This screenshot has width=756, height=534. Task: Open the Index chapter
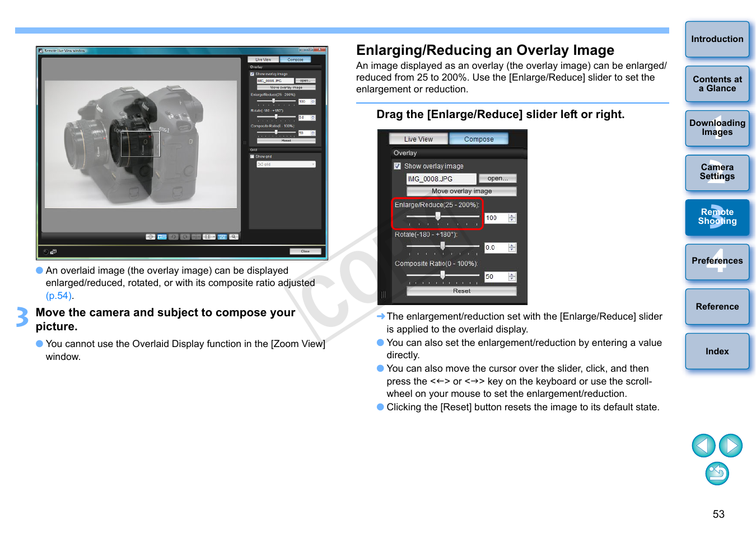pos(717,352)
